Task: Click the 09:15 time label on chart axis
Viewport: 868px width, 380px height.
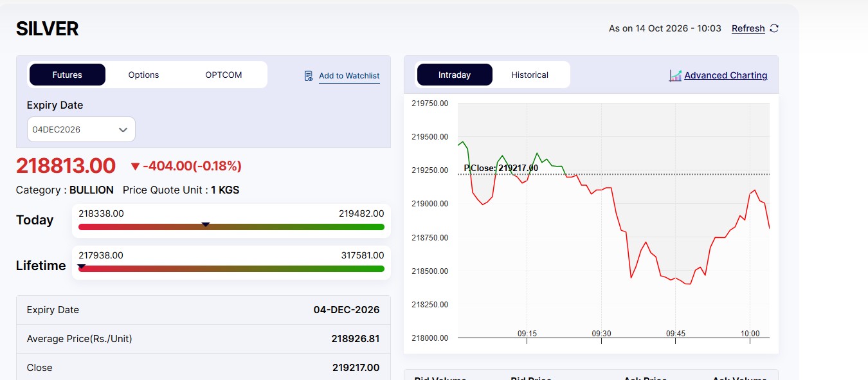Action: [527, 334]
